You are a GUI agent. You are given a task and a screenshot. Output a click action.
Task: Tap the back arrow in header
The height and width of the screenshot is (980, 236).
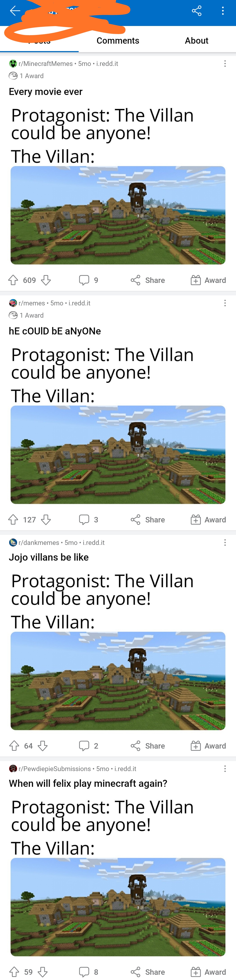(x=15, y=11)
